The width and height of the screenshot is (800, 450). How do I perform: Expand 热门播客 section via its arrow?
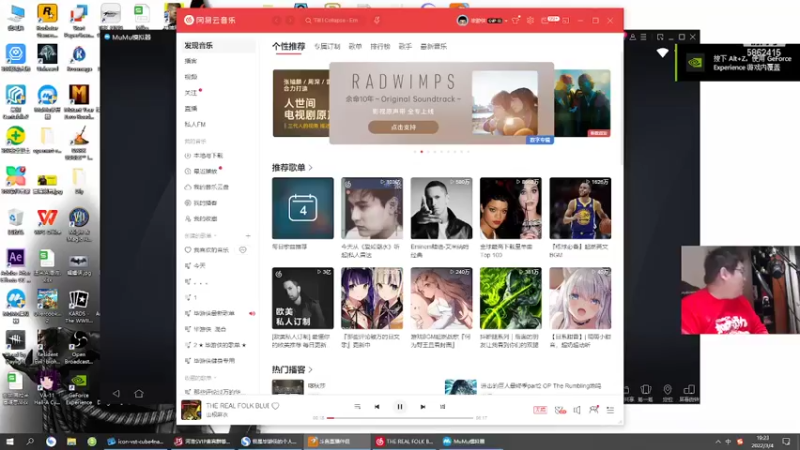tap(311, 369)
